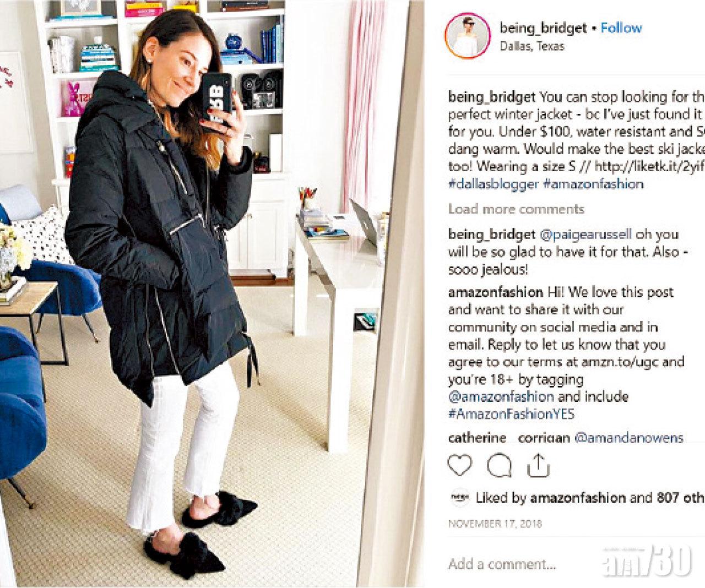Open the mirror selfie post photo
The height and width of the screenshot is (588, 705).
(212, 294)
